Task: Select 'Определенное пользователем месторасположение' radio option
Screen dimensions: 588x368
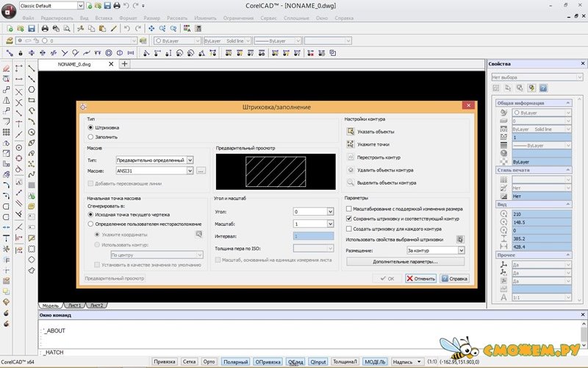Action: click(x=90, y=224)
